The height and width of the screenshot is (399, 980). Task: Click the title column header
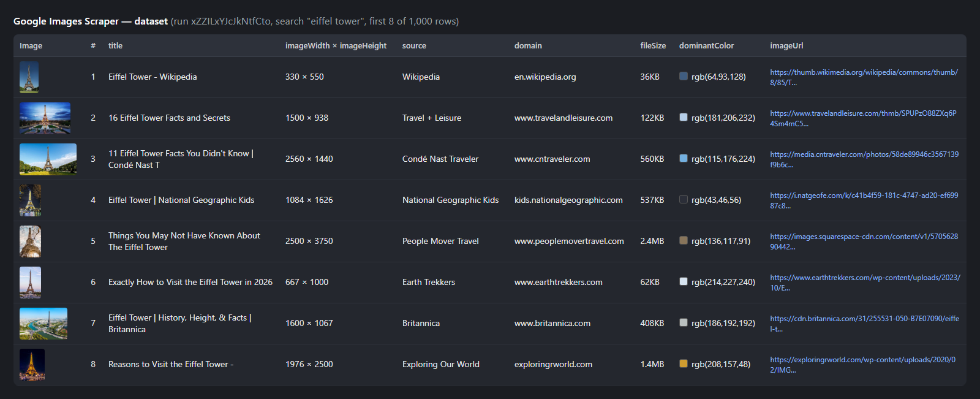point(115,46)
